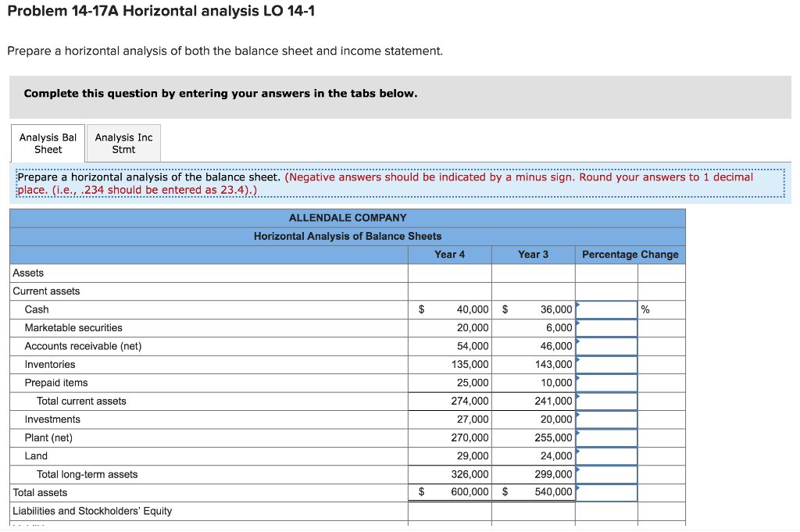Click the Inventories percentage change cell
The width and height of the screenshot is (800, 532).
click(606, 364)
